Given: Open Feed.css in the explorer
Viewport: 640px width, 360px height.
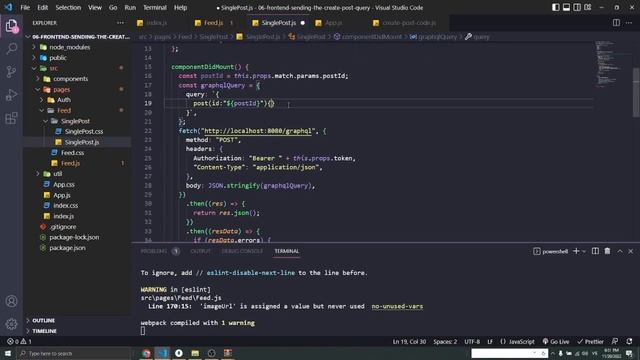Looking at the screenshot, I should [x=72, y=153].
